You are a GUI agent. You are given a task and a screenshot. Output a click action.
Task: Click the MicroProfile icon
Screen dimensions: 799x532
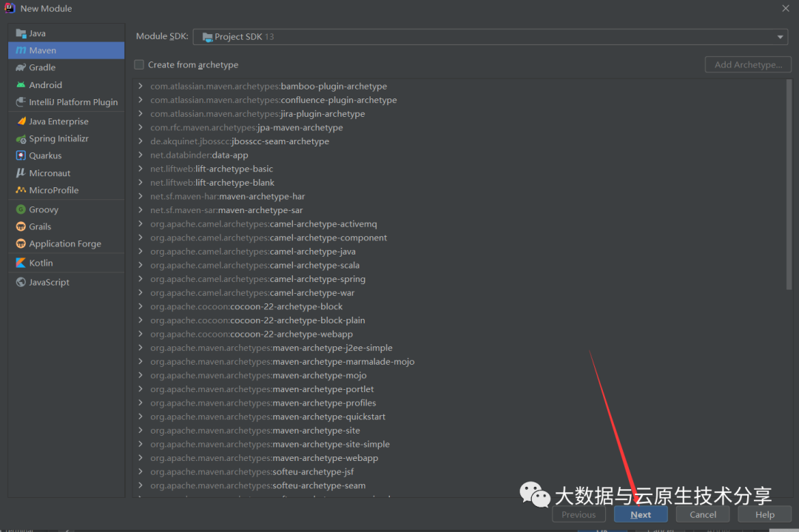21,190
